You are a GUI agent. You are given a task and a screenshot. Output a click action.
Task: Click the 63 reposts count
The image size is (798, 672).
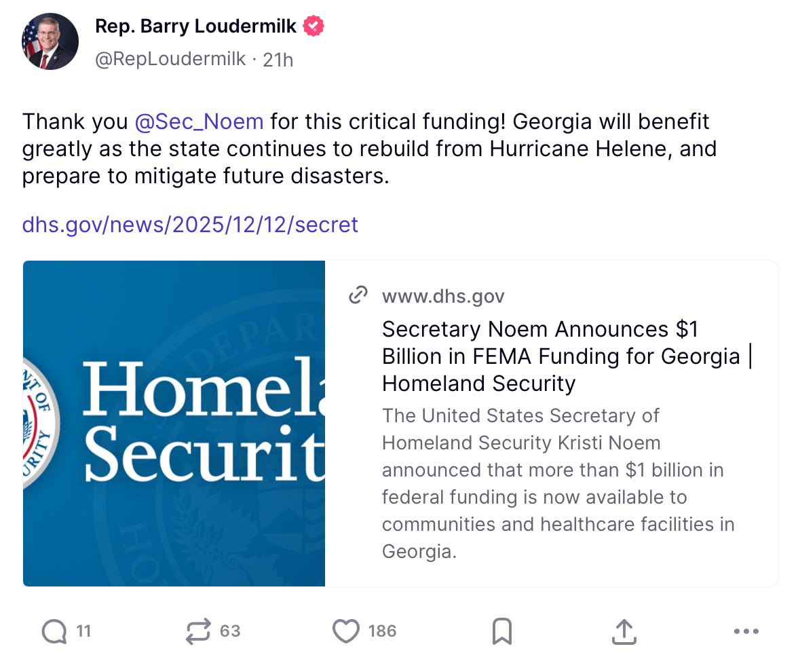pyautogui.click(x=230, y=631)
